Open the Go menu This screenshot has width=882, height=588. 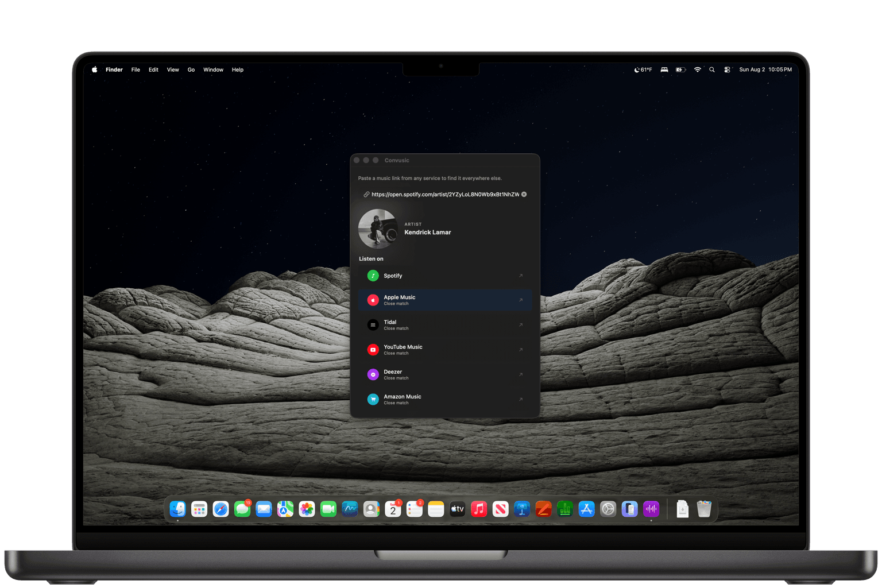pos(191,69)
